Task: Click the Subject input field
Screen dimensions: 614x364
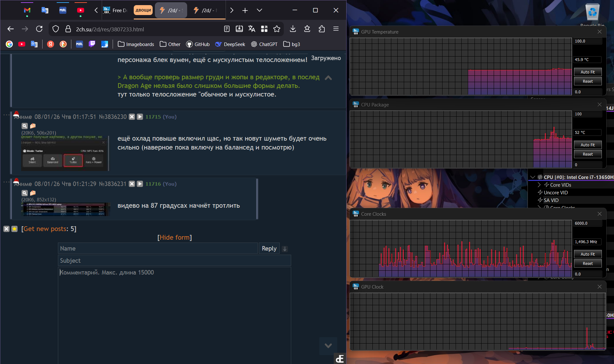Action: pos(174,260)
